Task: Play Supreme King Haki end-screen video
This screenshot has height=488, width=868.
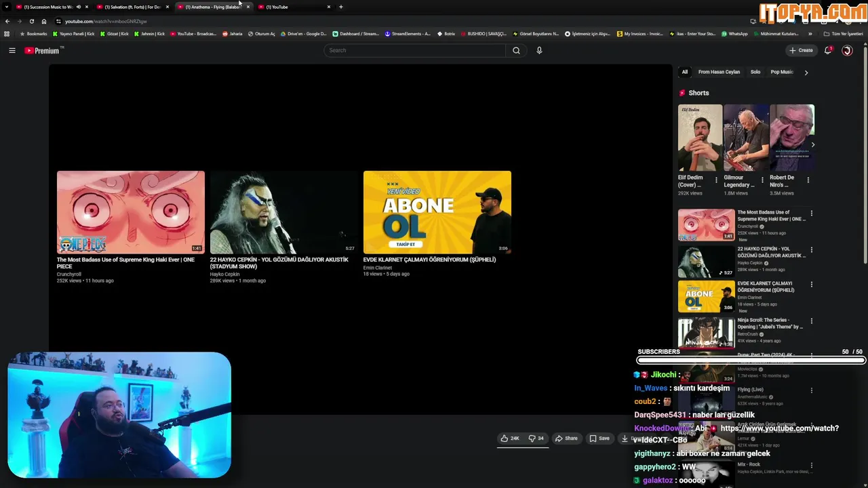Action: (131, 212)
